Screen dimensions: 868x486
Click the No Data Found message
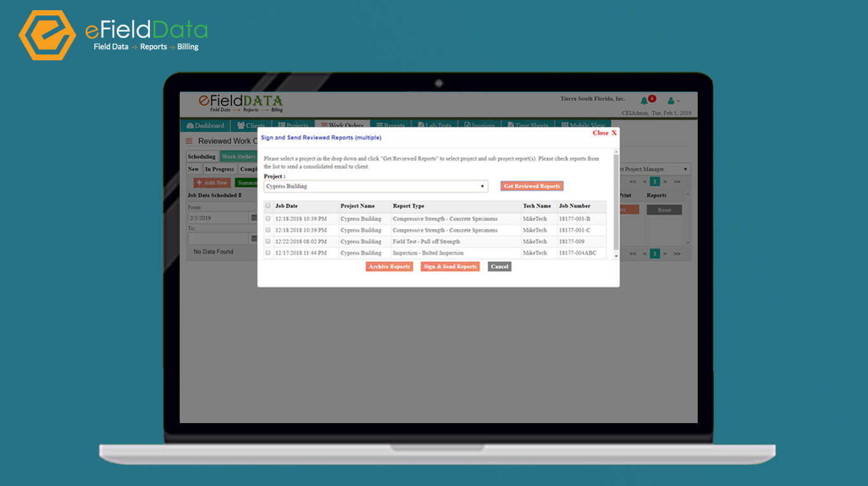point(214,252)
